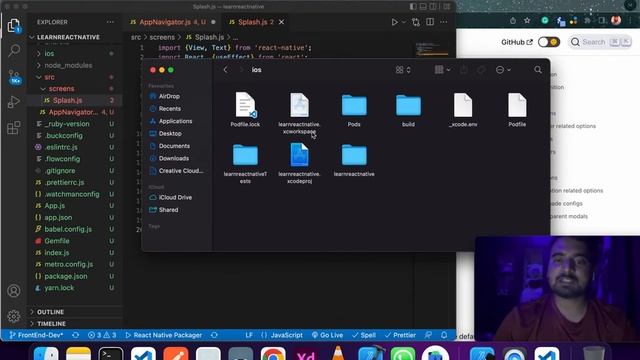Select learnreactnative.xcworkspace file in Finder
Image resolution: width=640 pixels, height=360 pixels.
pos(299,113)
